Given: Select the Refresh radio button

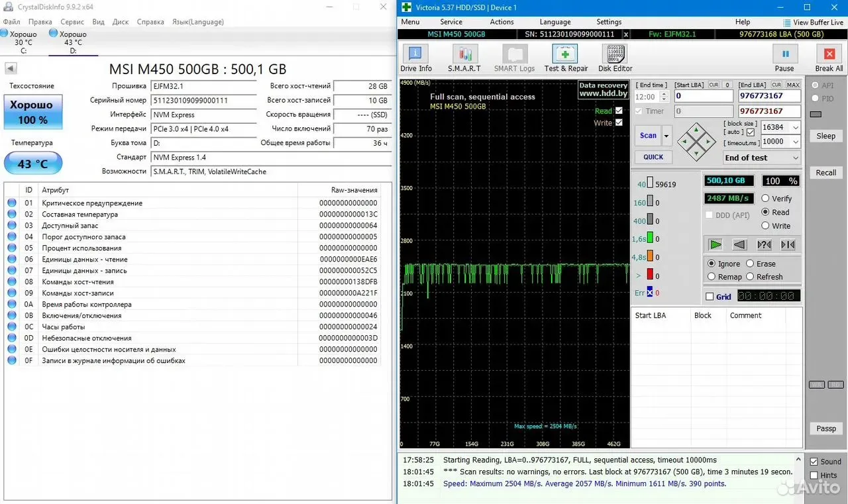Looking at the screenshot, I should [x=750, y=277].
